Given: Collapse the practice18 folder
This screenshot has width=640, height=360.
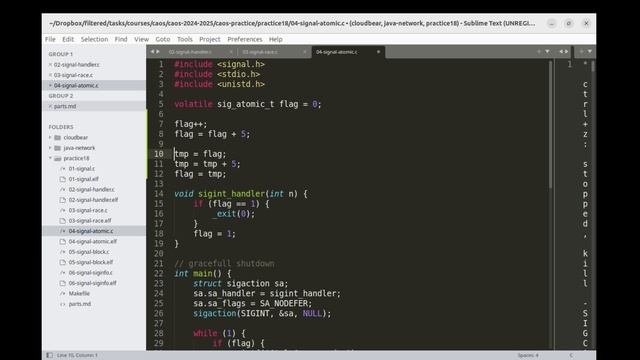Looking at the screenshot, I should [x=50, y=158].
